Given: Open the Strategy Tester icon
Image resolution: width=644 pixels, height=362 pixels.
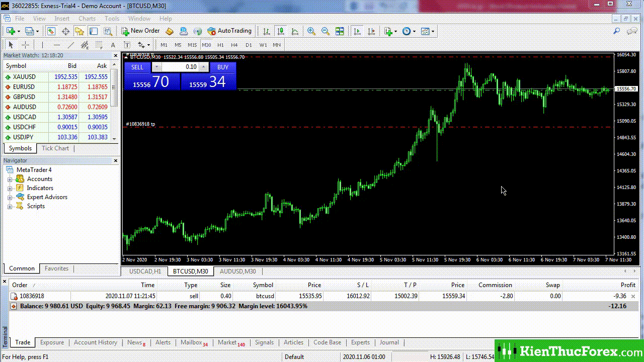Looking at the screenshot, I should tap(108, 31).
